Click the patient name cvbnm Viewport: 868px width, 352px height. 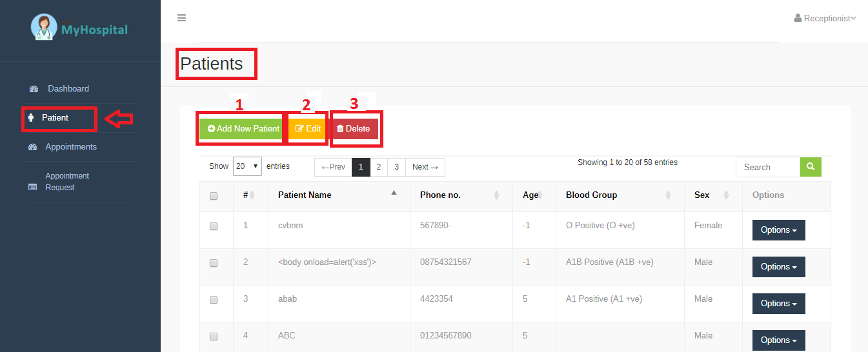pyautogui.click(x=290, y=225)
